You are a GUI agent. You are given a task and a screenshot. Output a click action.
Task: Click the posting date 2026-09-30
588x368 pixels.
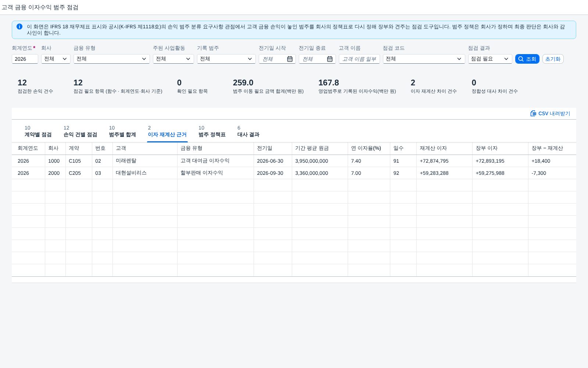(x=270, y=173)
